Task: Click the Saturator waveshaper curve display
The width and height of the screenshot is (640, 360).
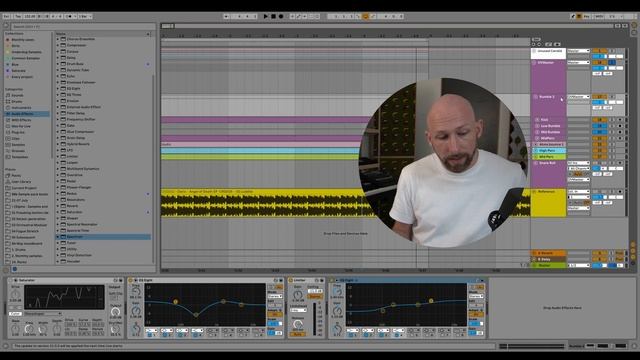Action: click(x=64, y=297)
